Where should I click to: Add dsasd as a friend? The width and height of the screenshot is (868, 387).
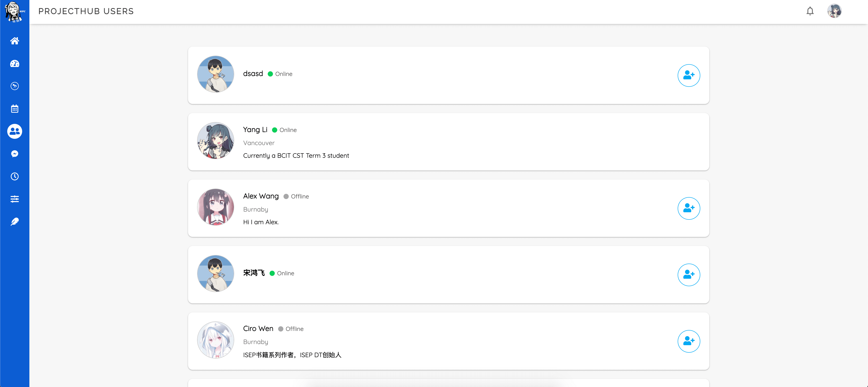tap(688, 75)
